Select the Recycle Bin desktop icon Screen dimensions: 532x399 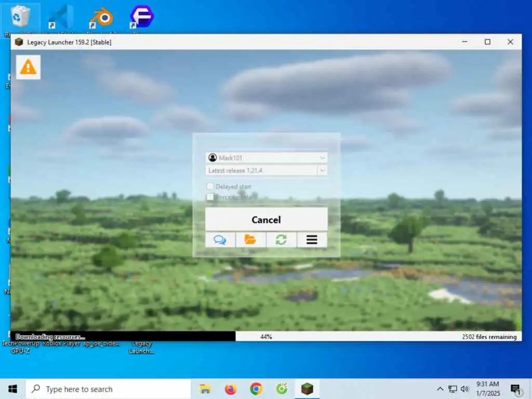(x=20, y=20)
